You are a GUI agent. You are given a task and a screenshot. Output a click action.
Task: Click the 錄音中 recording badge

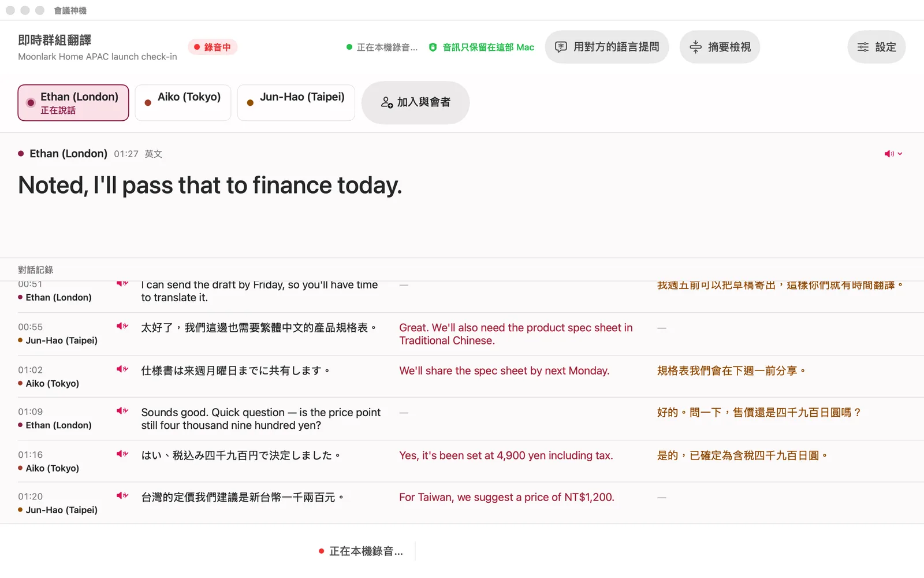click(213, 47)
